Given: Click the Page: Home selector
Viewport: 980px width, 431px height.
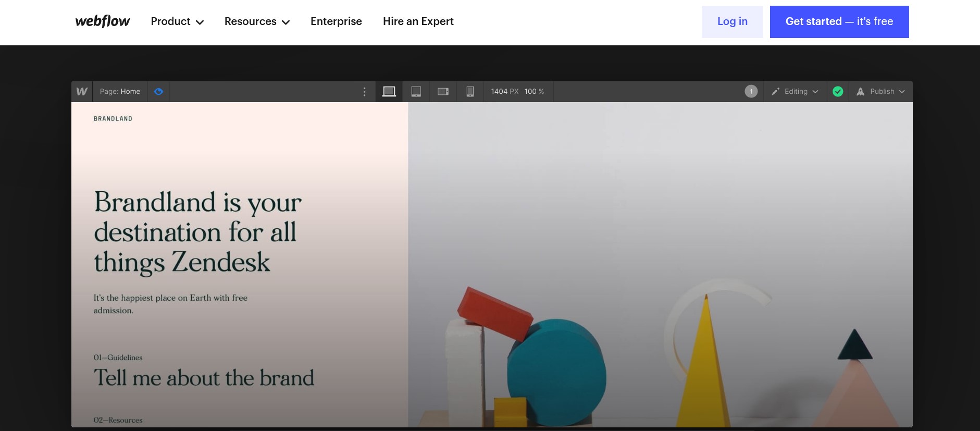Looking at the screenshot, I should [x=120, y=92].
